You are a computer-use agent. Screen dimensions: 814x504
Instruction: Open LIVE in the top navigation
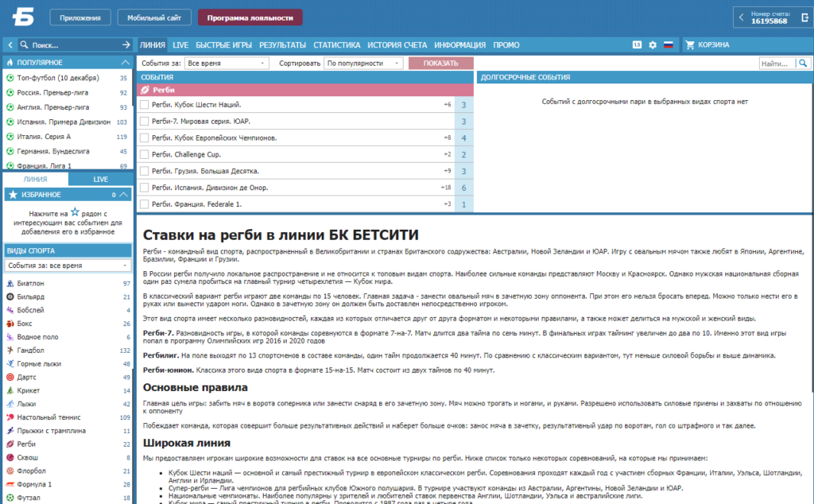(x=180, y=45)
